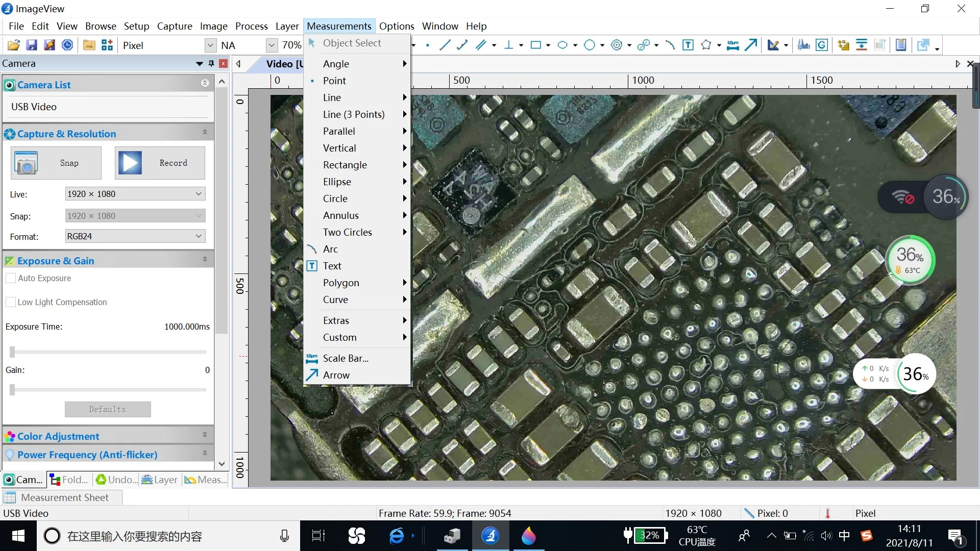Open the Measurement Sheet tab

coord(64,497)
